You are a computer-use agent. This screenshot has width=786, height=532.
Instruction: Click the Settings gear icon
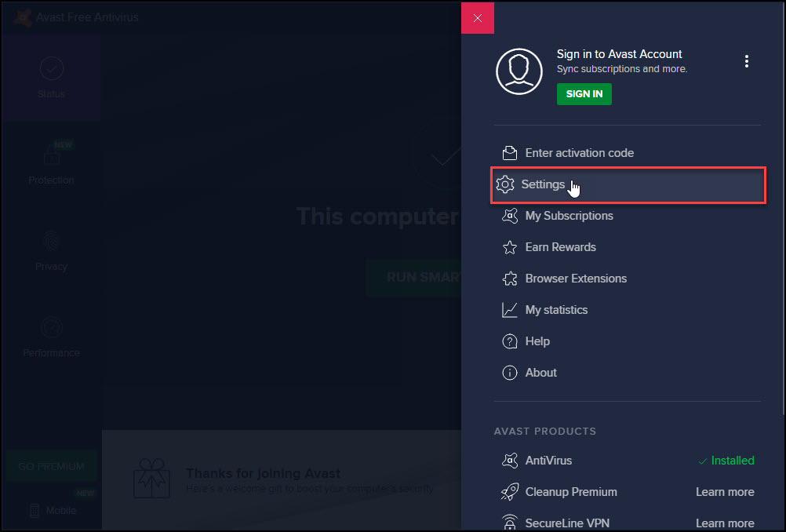point(507,184)
